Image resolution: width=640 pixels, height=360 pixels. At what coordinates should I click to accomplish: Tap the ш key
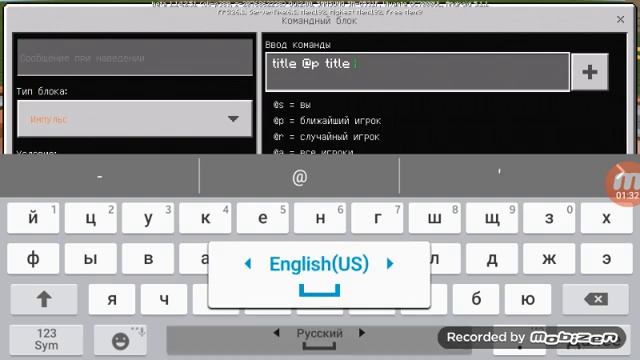[435, 218]
